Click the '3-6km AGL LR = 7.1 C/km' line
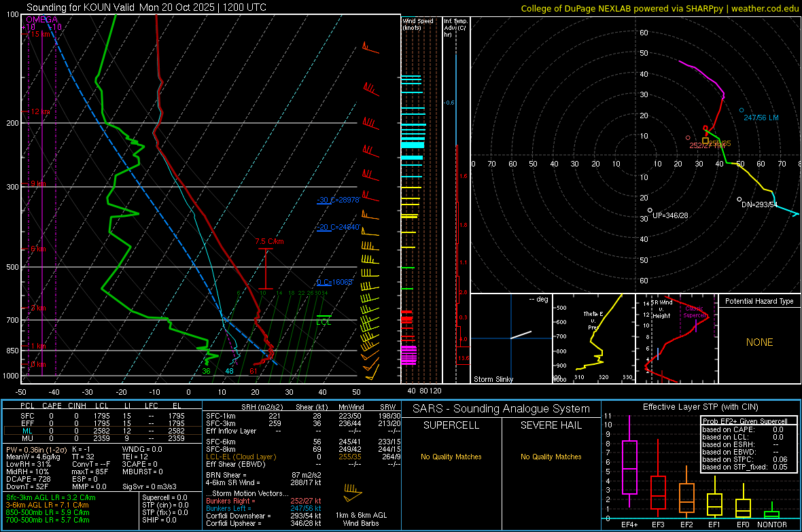Viewport: 802px width, 532px height. tap(47, 505)
